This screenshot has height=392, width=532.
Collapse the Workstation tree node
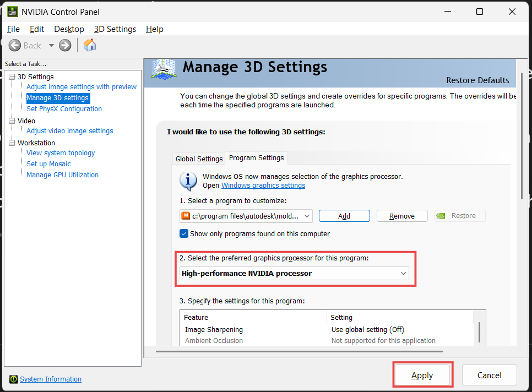[x=12, y=143]
